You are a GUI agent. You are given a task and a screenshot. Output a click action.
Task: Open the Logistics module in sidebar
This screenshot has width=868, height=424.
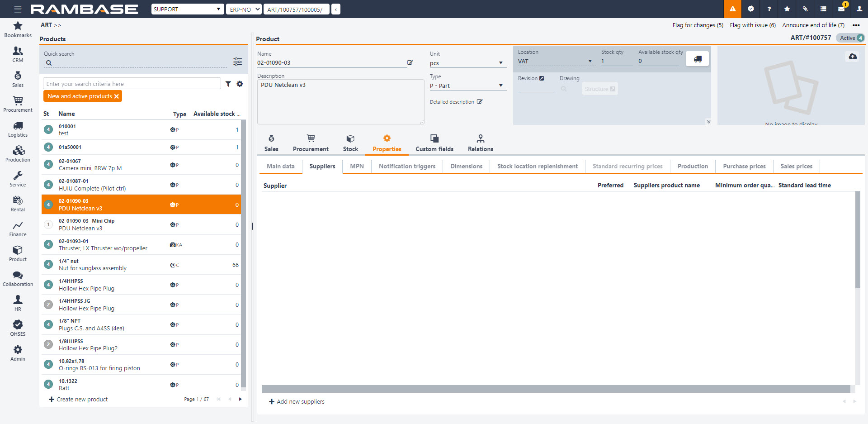[18, 129]
